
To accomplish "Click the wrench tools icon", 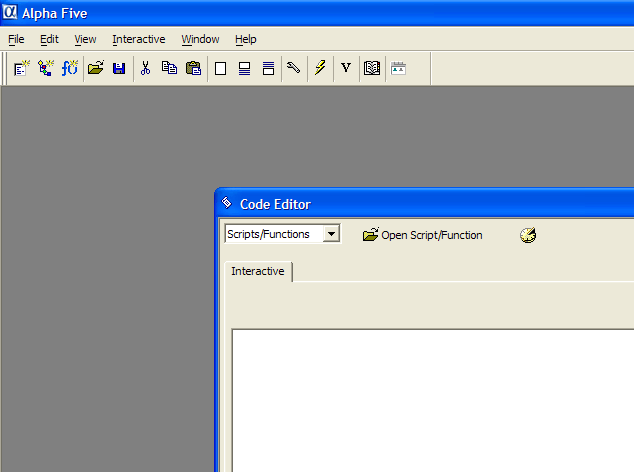I will [294, 68].
